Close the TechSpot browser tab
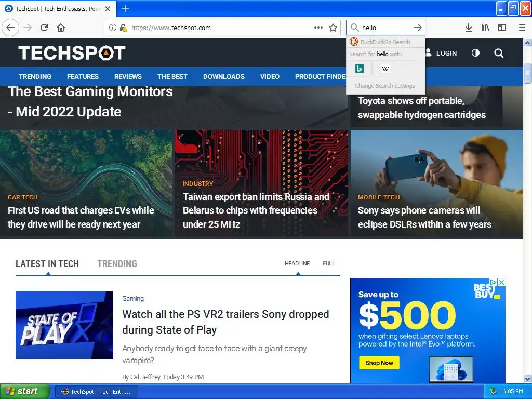Screen dimensions: 532x399 108,9
